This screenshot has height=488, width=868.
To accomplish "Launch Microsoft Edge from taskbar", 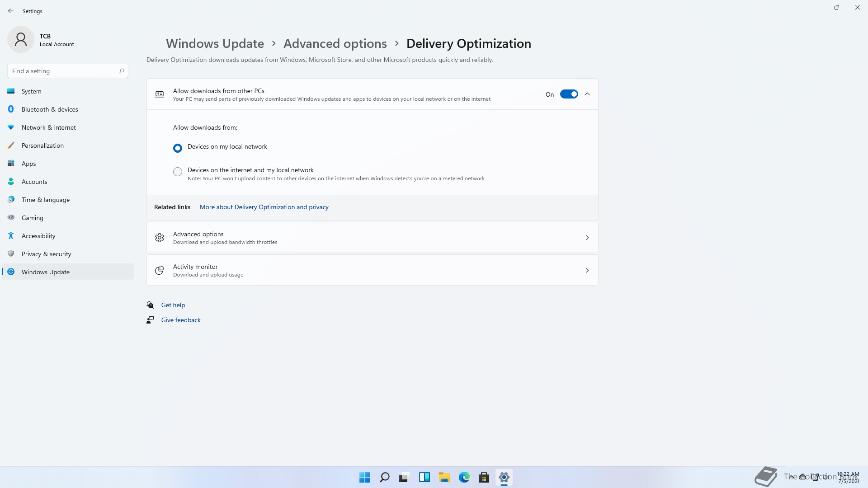I will 464,477.
